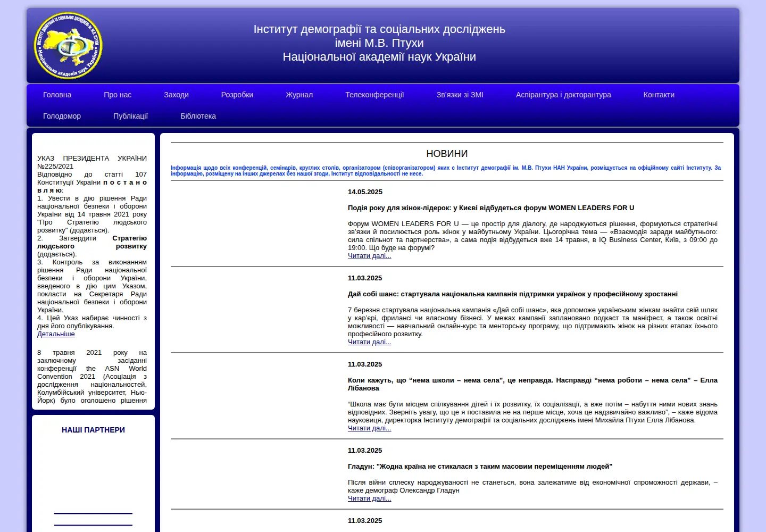
Task: Click headline 'Дай собі шанс: стартувала'
Action: pos(513,294)
